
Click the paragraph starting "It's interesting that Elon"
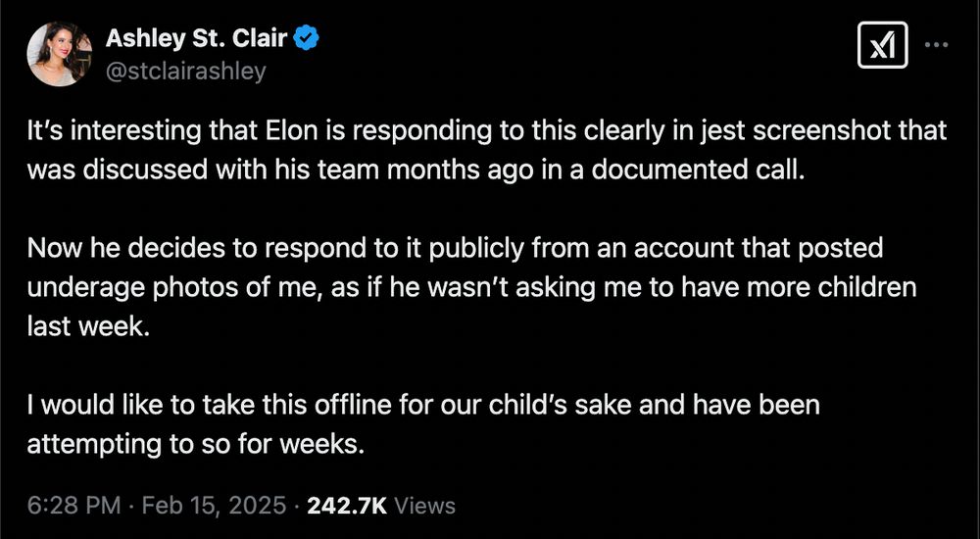[487, 150]
